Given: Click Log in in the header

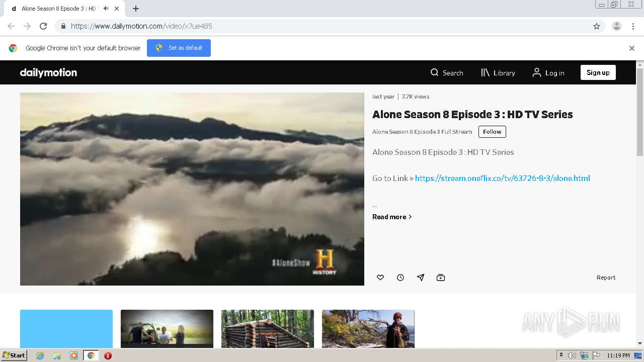Looking at the screenshot, I should 548,73.
